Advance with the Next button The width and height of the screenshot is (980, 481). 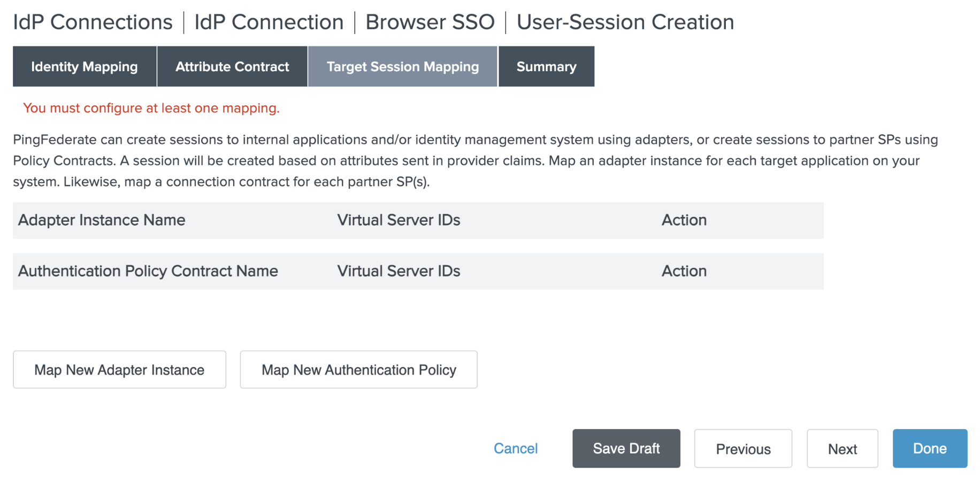[x=842, y=448]
